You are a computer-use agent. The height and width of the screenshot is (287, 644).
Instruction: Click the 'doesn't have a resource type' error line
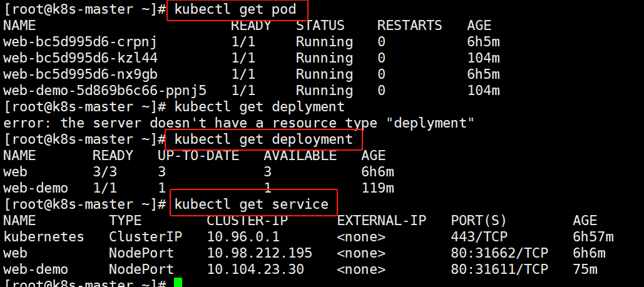point(238,123)
